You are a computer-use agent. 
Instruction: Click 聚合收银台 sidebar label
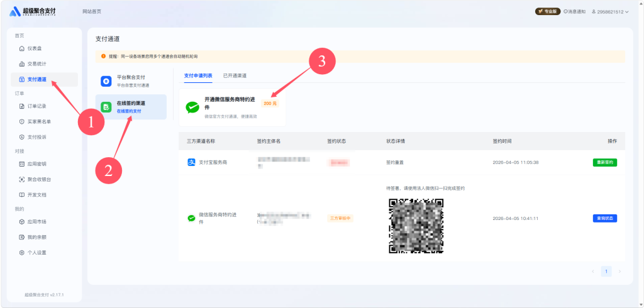(x=39, y=180)
